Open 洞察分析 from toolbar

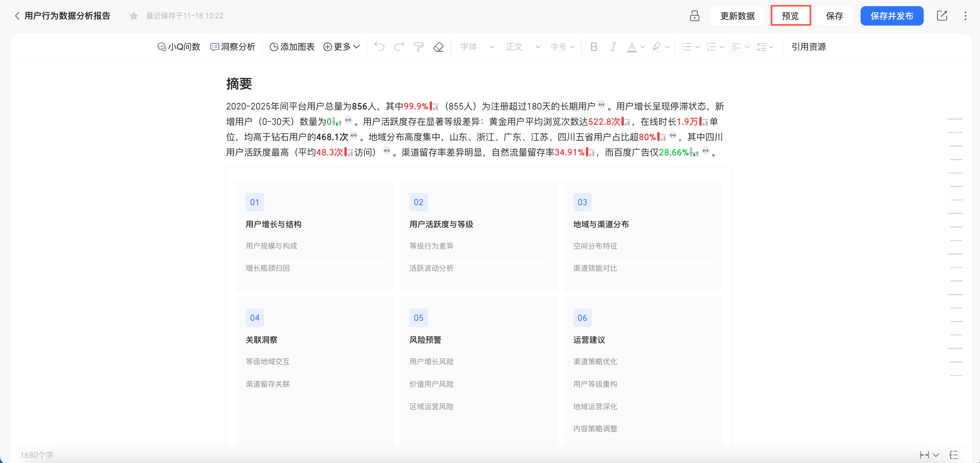(233, 47)
